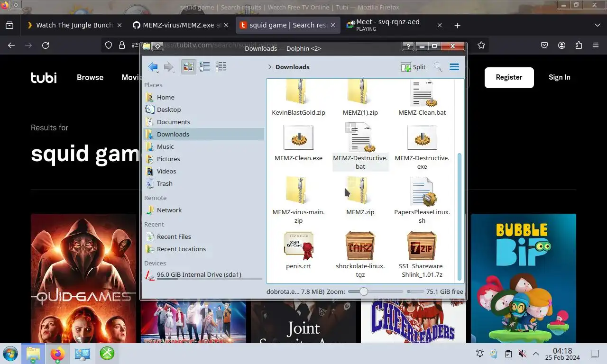
Task: Open clipboard tray icon
Action: click(508, 354)
